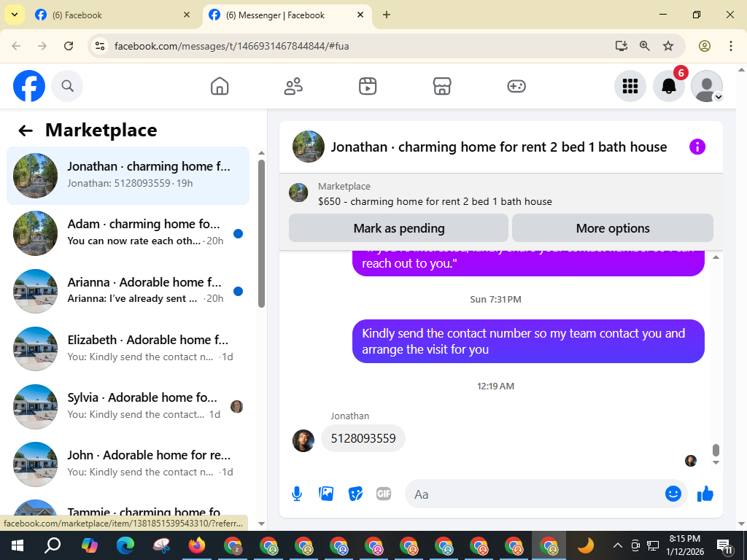747x560 pixels.
Task: Click the conversation list scrollbar thumb
Action: [261, 233]
